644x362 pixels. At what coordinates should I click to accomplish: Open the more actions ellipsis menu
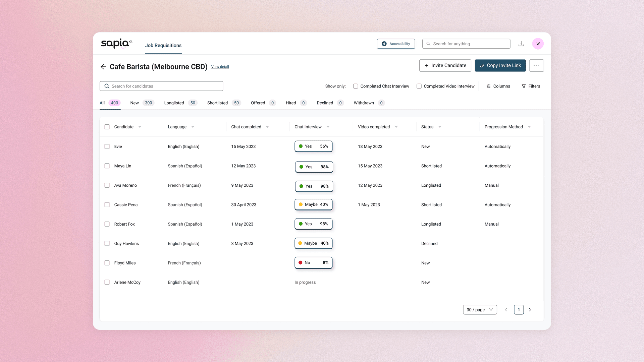[x=536, y=65]
